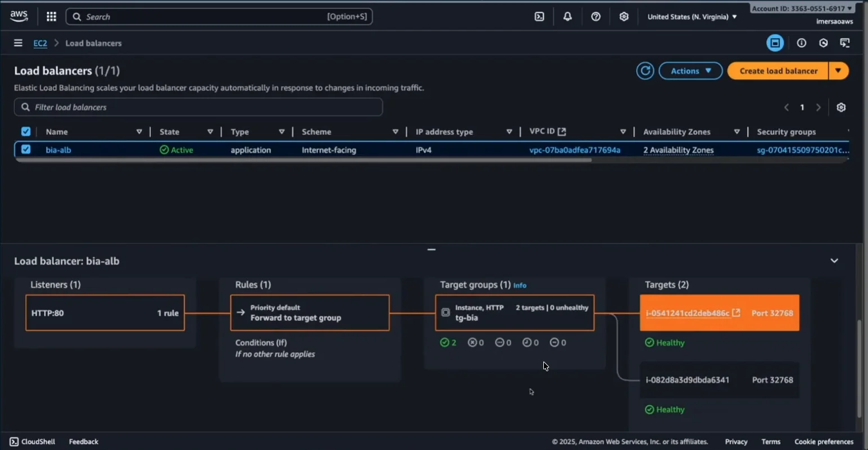Collapse the Load balancer: bia-alb details panel
Viewport: 868px width, 450px height.
pyautogui.click(x=834, y=261)
